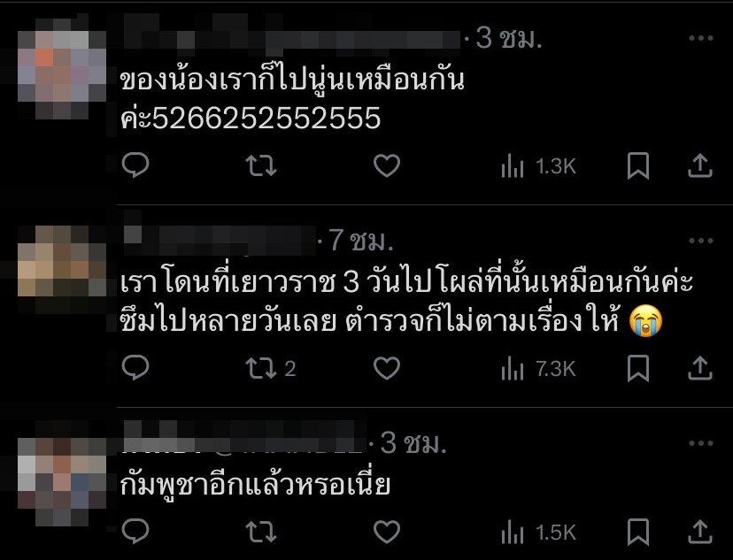View analytics showing 1.3K views

pos(539,166)
